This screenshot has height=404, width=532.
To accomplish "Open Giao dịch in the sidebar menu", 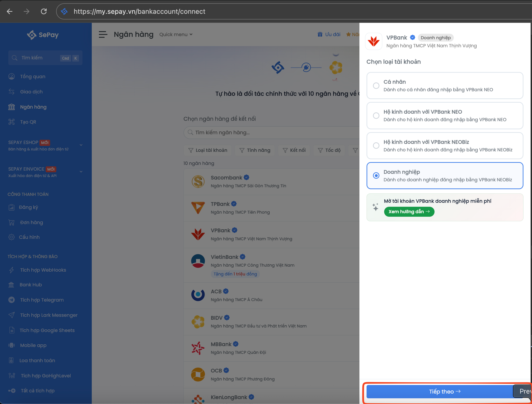I will 31,92.
